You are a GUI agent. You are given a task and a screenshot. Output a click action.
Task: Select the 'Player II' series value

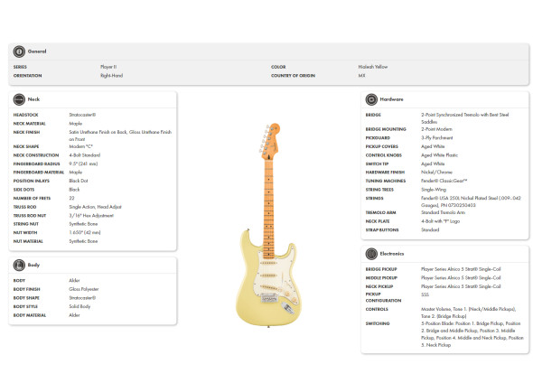[x=108, y=67]
